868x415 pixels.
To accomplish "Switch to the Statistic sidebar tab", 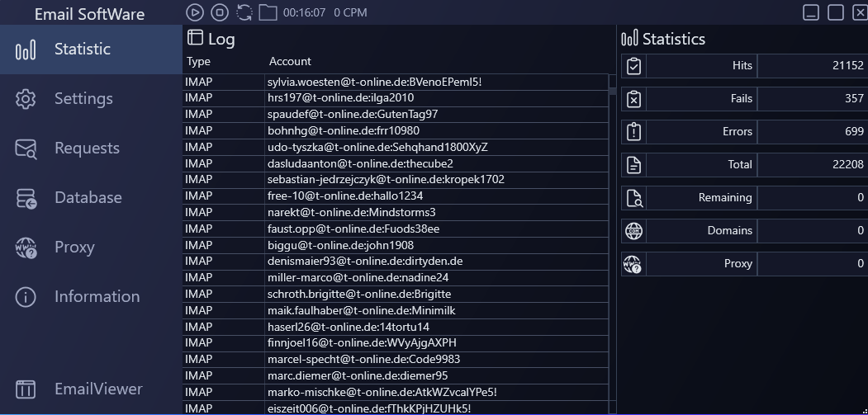I will coord(82,50).
